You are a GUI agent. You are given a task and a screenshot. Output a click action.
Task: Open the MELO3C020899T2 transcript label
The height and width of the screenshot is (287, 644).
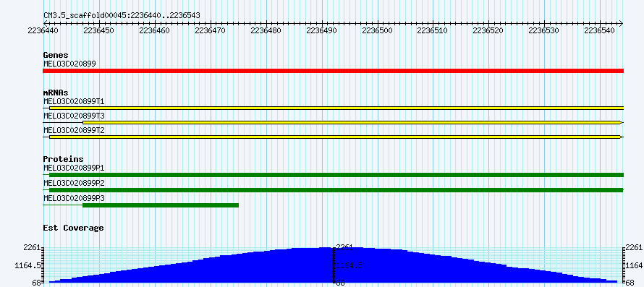74,130
